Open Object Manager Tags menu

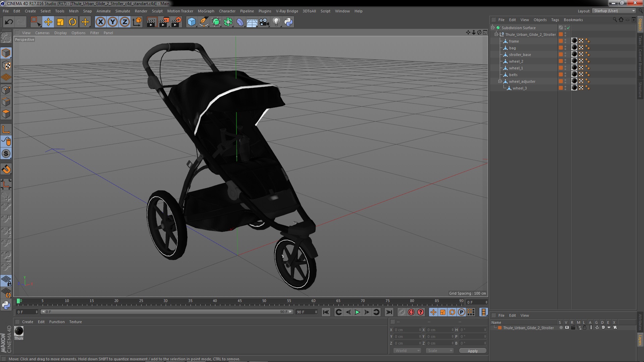click(555, 20)
